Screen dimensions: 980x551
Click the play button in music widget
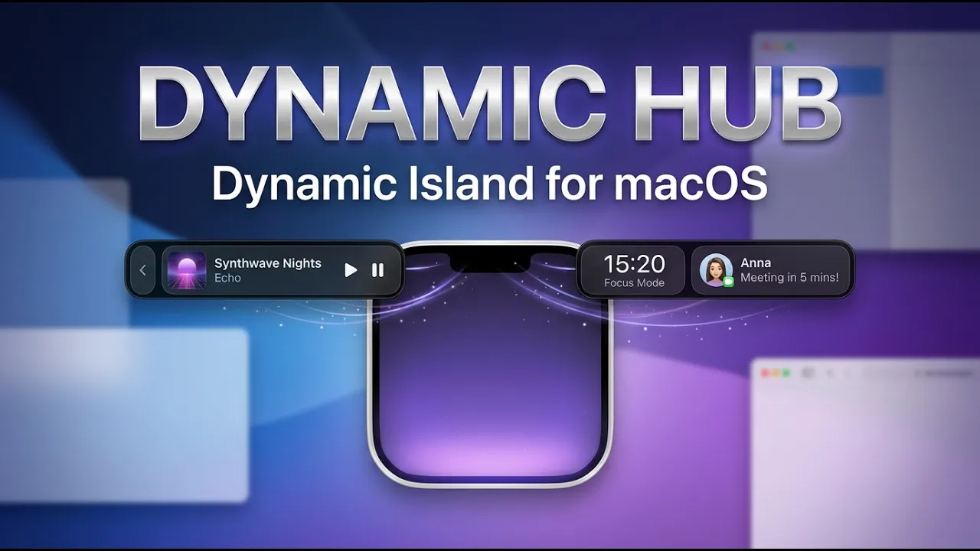tap(351, 270)
